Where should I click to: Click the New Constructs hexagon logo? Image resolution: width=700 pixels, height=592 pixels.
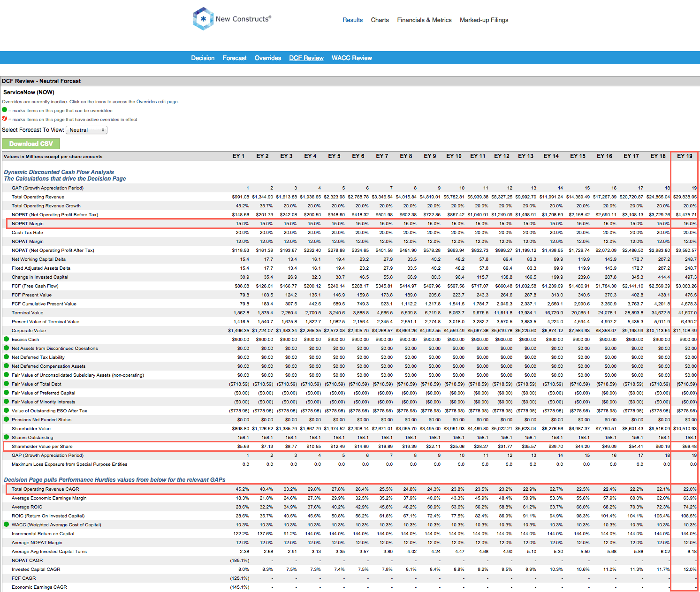[x=203, y=19]
